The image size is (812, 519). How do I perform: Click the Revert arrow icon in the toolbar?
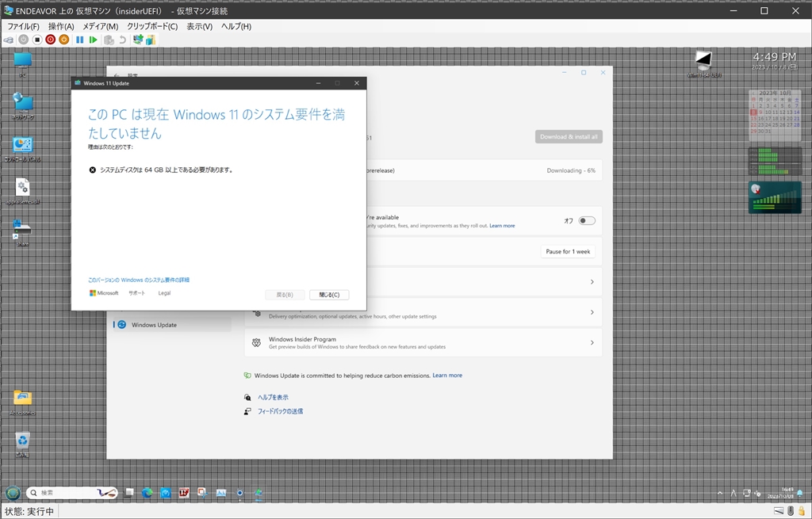click(x=122, y=40)
